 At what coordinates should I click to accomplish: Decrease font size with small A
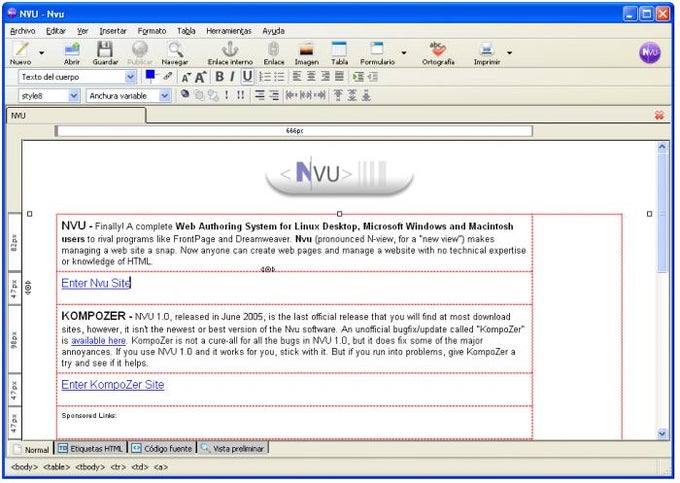[x=186, y=78]
